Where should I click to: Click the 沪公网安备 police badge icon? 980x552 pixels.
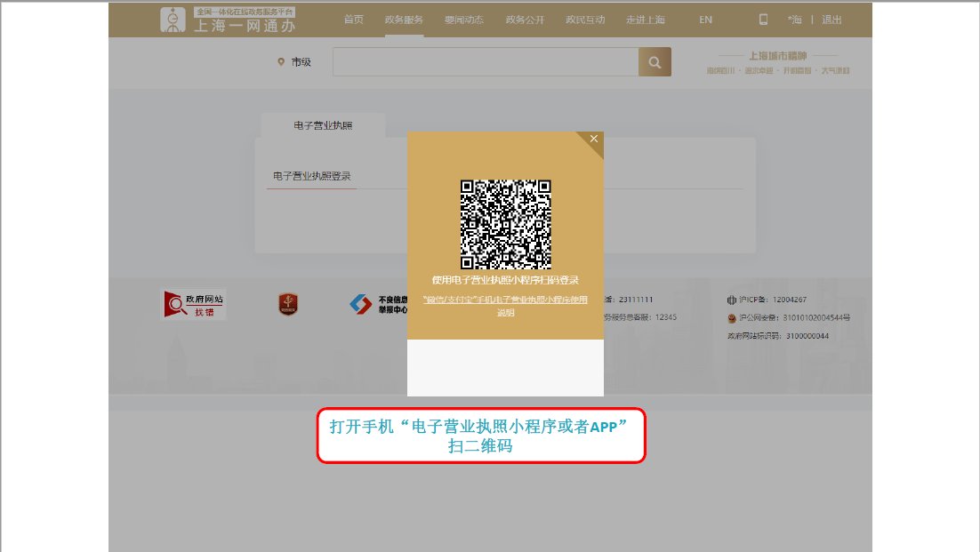click(732, 317)
